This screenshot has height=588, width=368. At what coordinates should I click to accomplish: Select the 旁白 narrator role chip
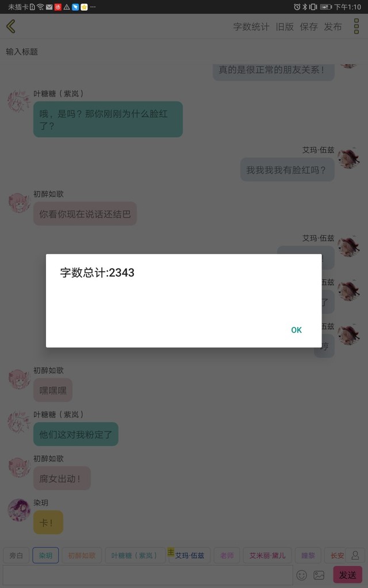coord(16,555)
